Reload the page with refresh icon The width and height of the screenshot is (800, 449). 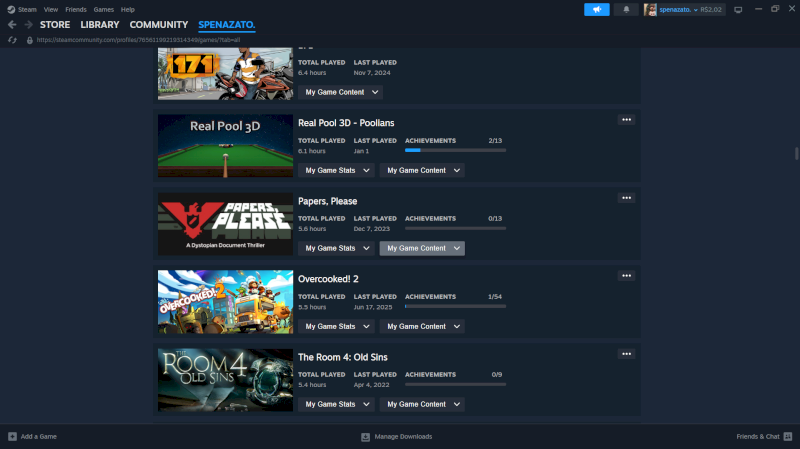[x=12, y=40]
